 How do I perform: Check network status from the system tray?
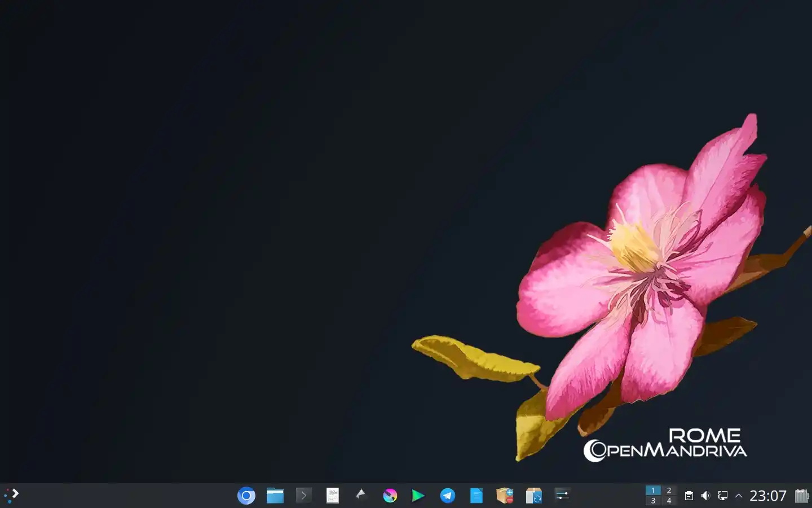(722, 496)
